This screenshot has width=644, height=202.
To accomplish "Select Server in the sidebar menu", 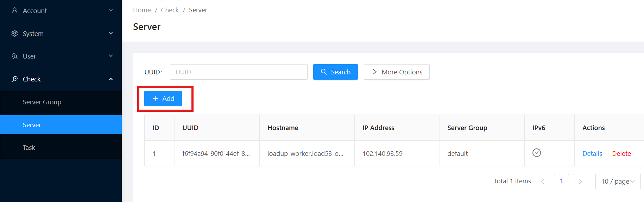I will [x=32, y=125].
